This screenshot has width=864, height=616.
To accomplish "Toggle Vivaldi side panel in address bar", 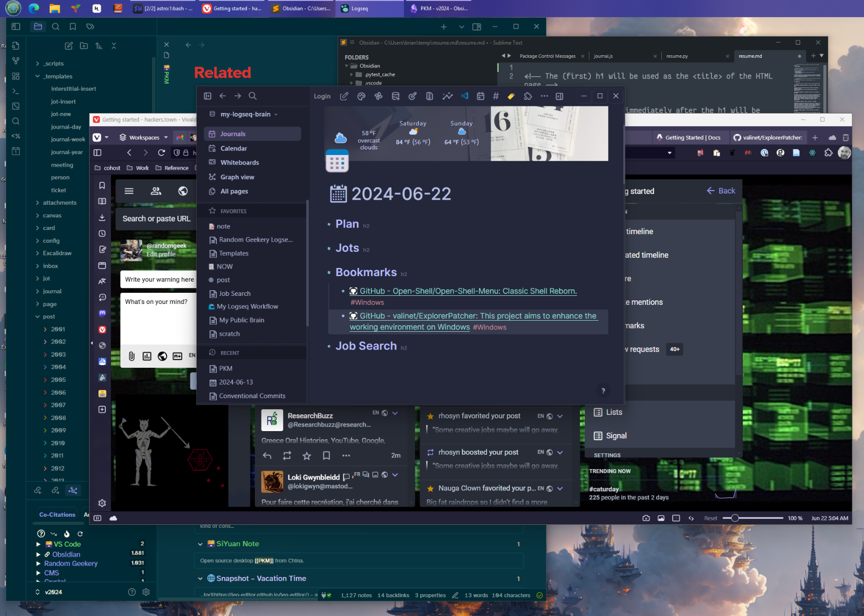I will coord(97,152).
